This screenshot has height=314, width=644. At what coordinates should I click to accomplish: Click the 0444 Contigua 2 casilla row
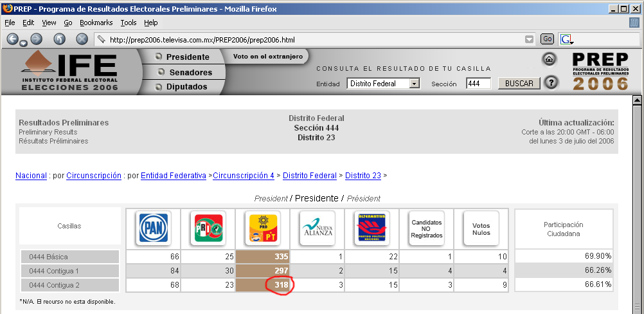[70, 285]
